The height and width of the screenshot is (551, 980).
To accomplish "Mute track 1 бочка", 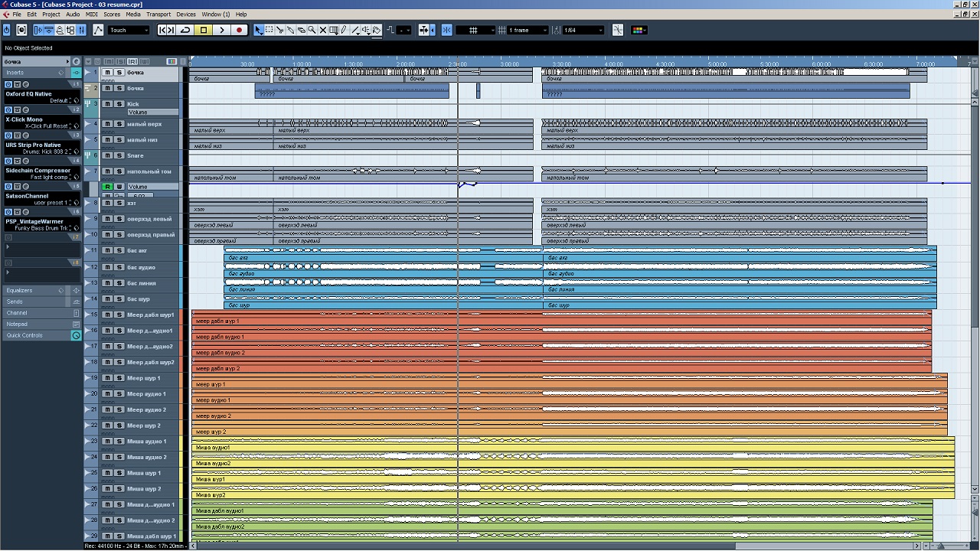I will coord(108,72).
